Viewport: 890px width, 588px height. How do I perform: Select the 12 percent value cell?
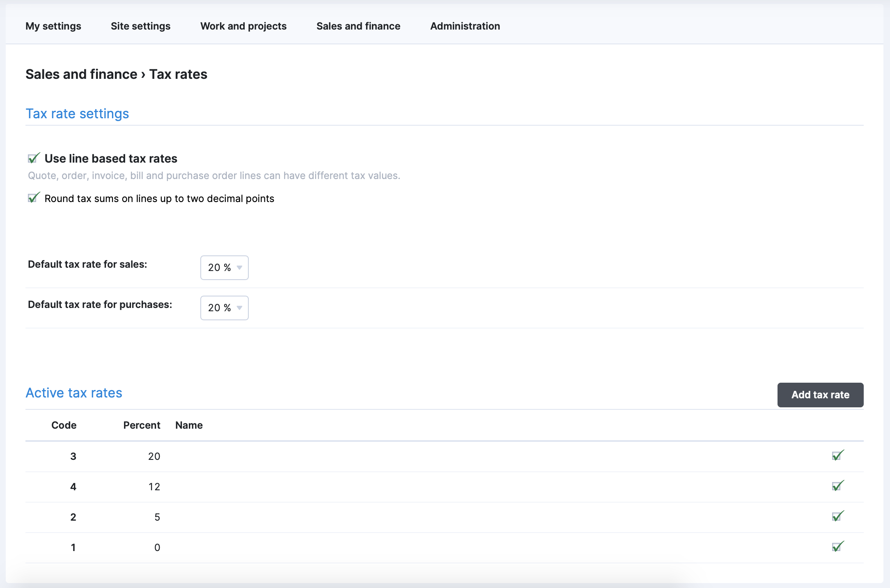pos(154,487)
